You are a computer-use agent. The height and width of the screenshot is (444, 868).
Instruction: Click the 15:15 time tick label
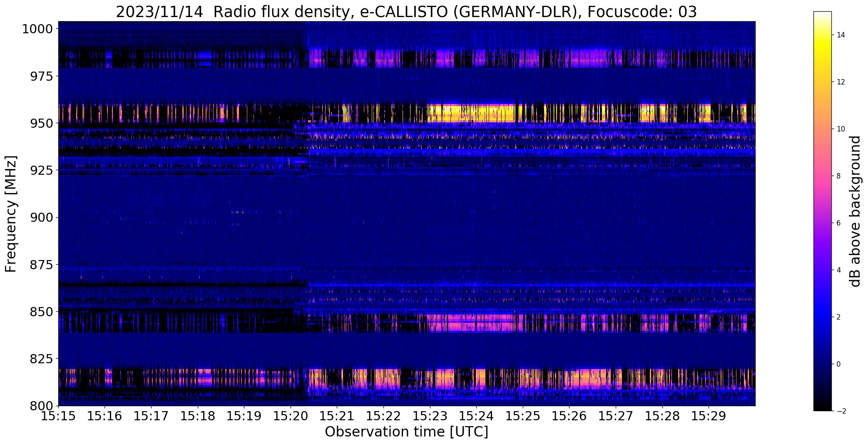click(x=58, y=416)
